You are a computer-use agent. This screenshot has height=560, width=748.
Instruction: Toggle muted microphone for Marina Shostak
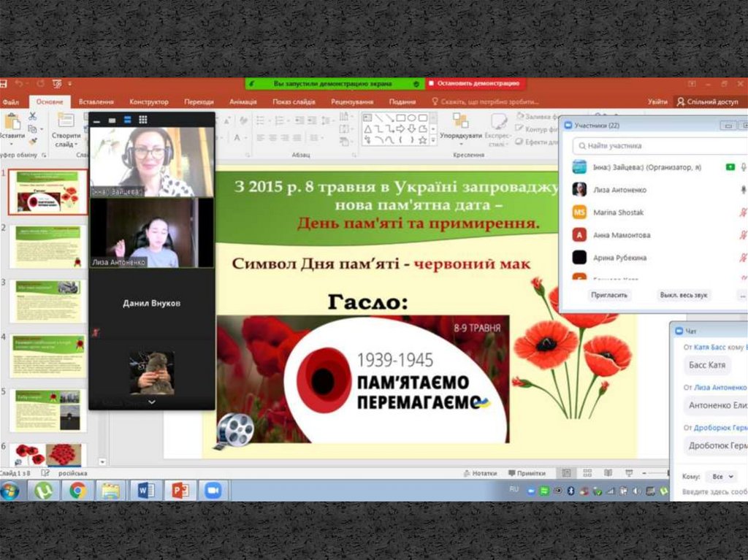point(743,212)
